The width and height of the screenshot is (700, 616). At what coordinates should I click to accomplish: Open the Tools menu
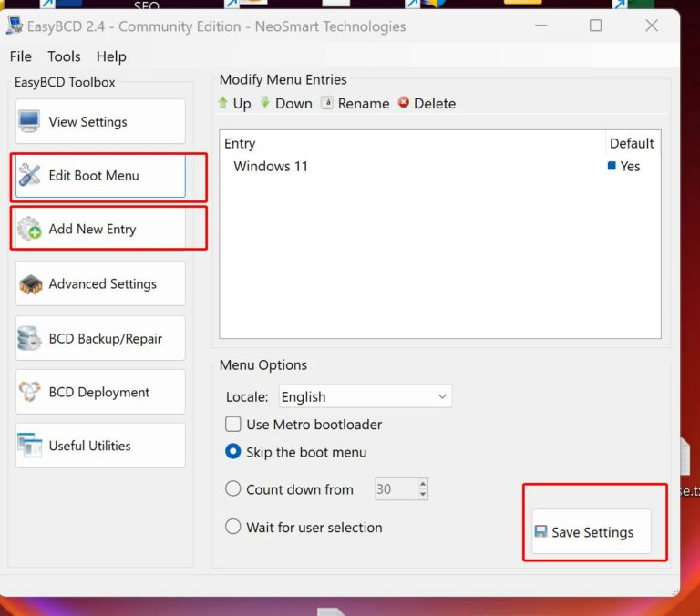pyautogui.click(x=64, y=56)
